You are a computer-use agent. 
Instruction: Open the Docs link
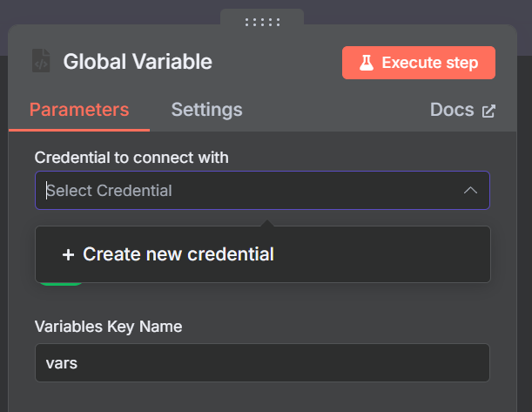click(x=462, y=110)
